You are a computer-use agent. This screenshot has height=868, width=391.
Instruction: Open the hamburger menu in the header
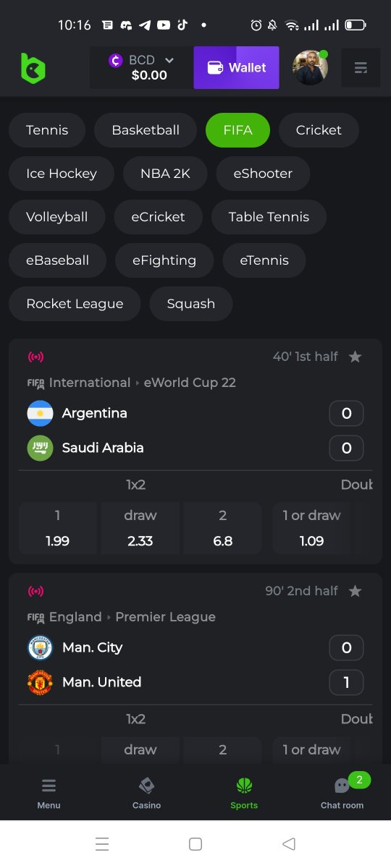click(x=361, y=68)
